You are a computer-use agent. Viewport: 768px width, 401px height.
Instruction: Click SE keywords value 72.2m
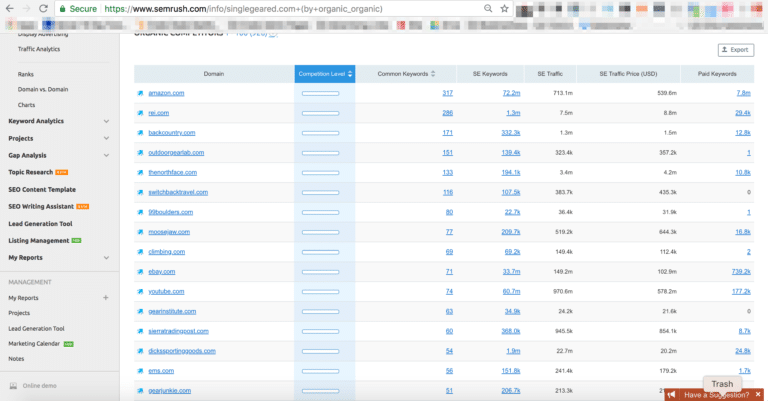511,93
